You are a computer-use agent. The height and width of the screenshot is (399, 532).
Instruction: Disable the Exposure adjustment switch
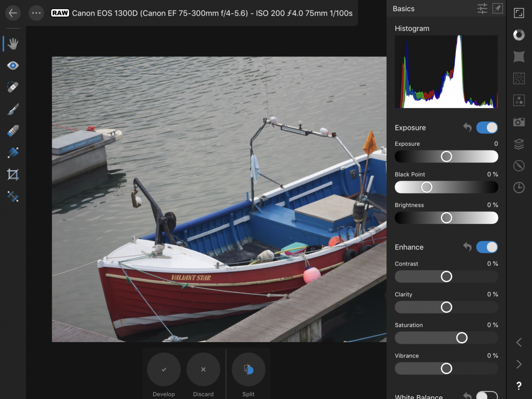click(487, 128)
